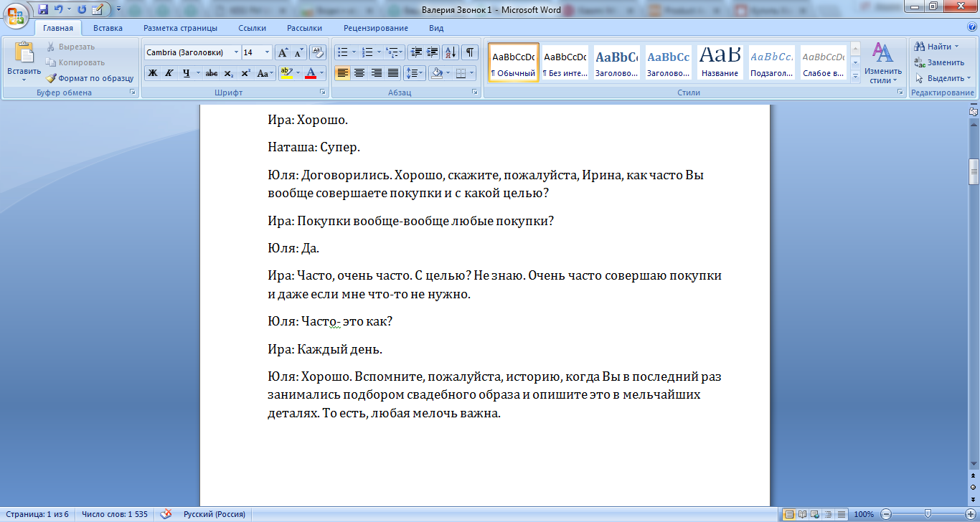
Task: Decrease the paragraph indent
Action: 415,52
